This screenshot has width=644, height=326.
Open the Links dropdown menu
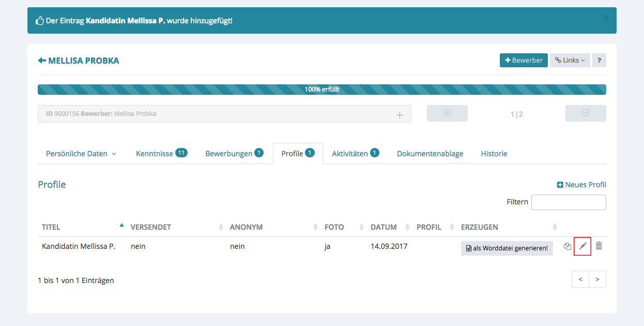[570, 61]
